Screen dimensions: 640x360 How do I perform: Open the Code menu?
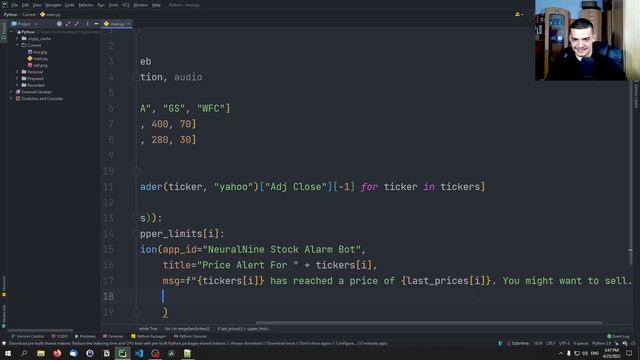click(70, 5)
